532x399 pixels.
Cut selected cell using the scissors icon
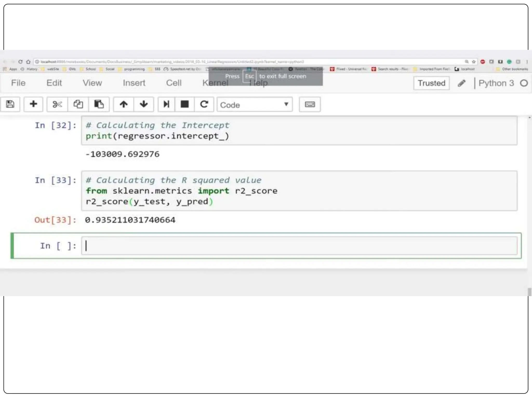click(57, 104)
